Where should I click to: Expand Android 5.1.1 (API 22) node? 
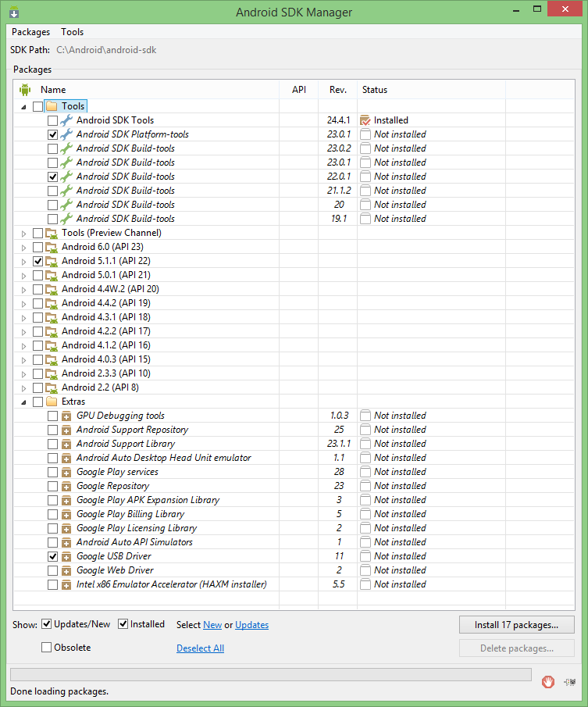[24, 262]
